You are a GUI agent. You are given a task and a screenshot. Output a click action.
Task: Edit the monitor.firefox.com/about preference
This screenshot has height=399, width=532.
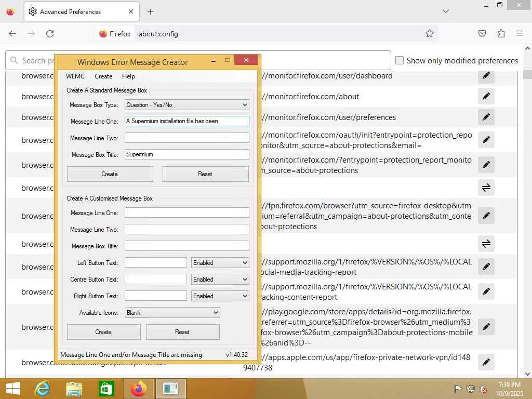pos(486,96)
